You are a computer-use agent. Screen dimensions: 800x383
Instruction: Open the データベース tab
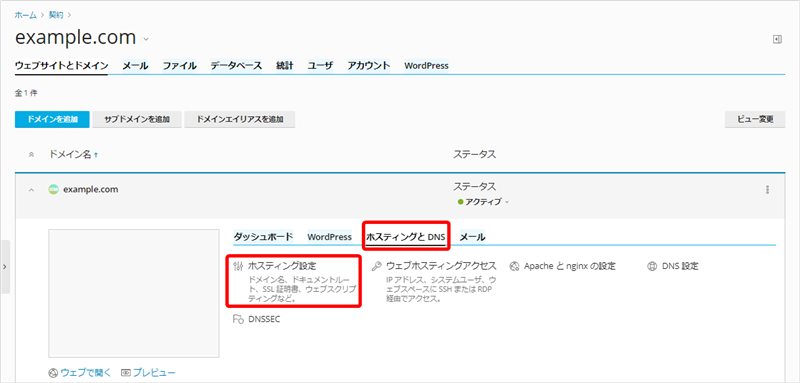[236, 66]
